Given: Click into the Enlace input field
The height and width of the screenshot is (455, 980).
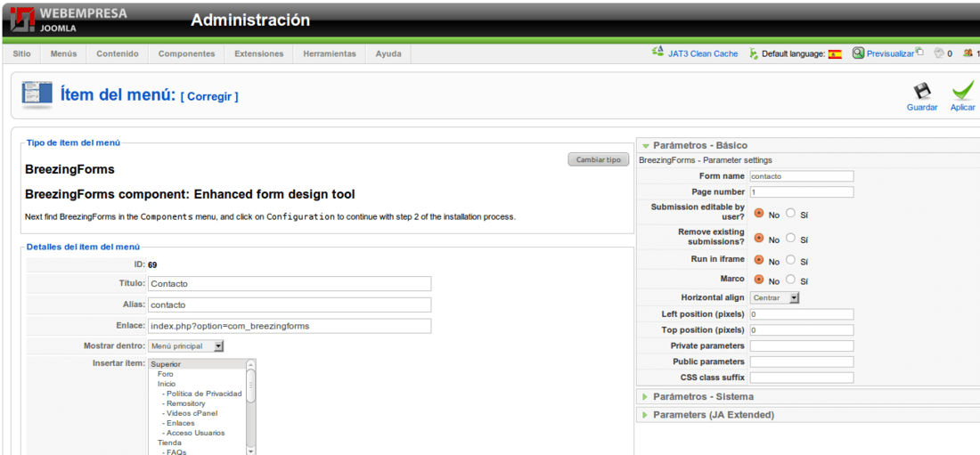Looking at the screenshot, I should (x=290, y=326).
